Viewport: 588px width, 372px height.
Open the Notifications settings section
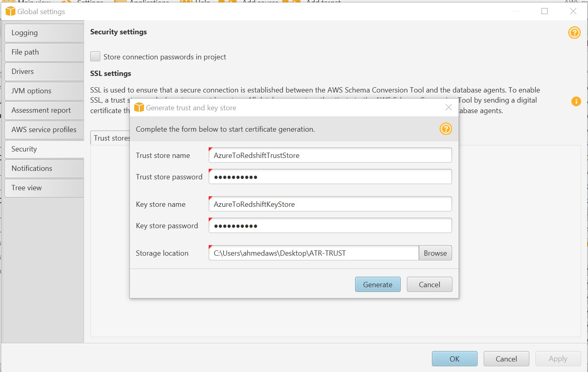pos(44,168)
